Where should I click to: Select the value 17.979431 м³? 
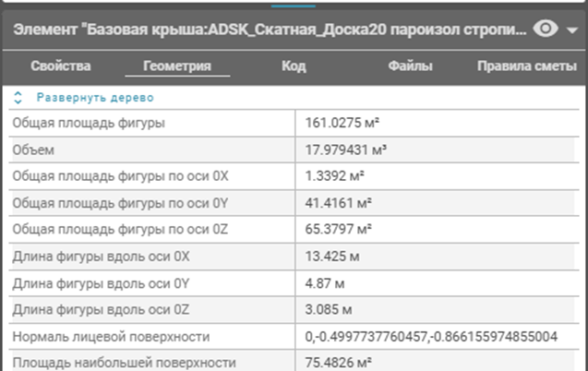[x=346, y=150]
